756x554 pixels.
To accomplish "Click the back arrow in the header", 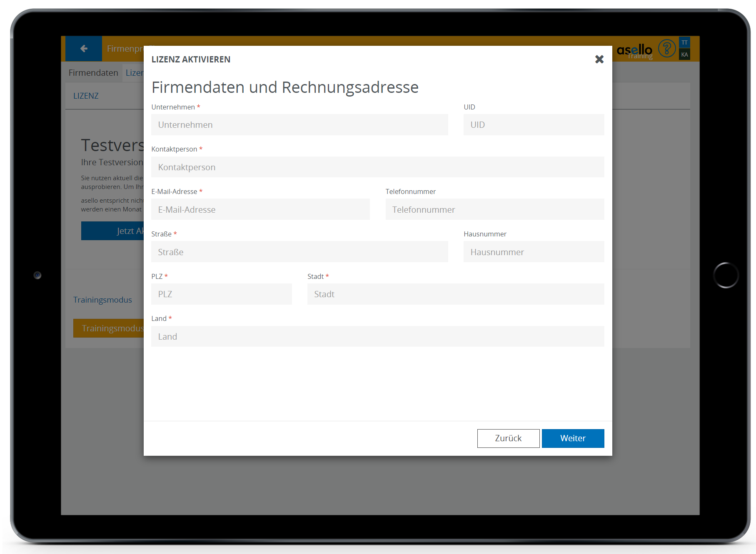I will coord(84,49).
